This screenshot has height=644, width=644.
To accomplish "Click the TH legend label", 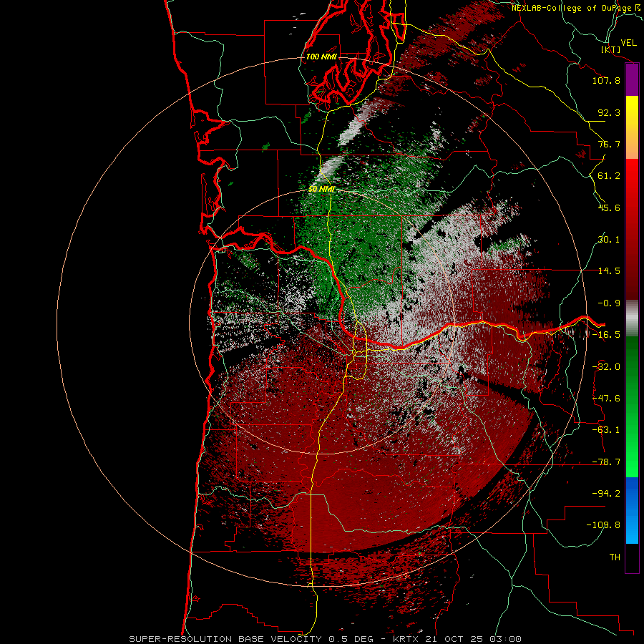I will coord(615,557).
